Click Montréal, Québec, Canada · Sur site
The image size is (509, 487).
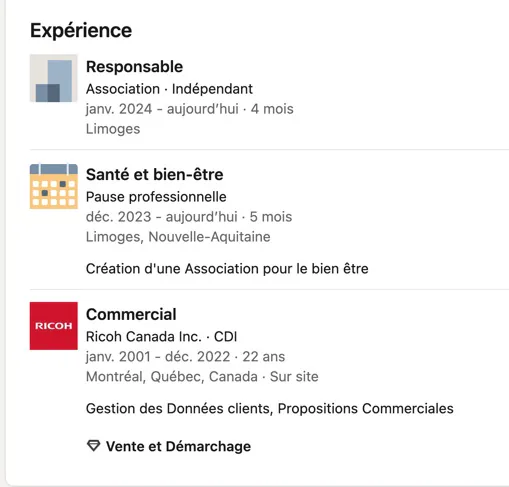(202, 377)
